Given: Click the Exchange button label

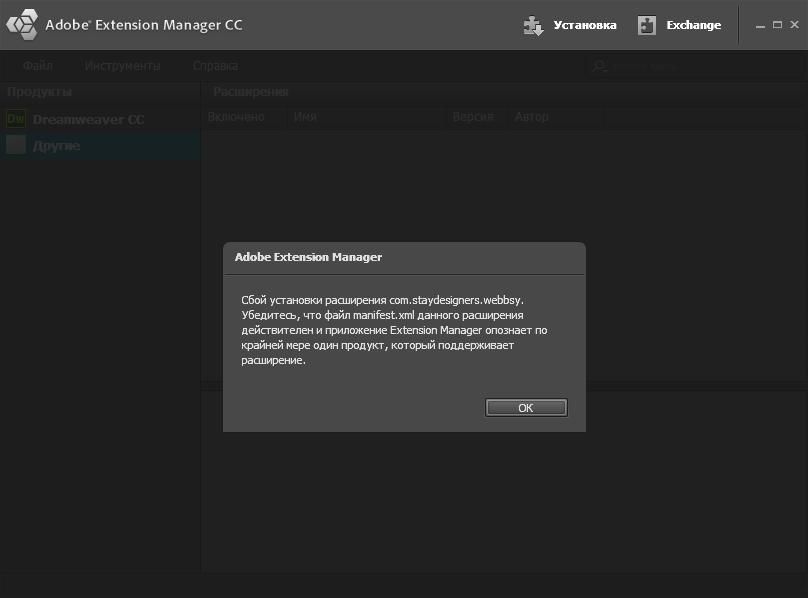Looking at the screenshot, I should [694, 25].
